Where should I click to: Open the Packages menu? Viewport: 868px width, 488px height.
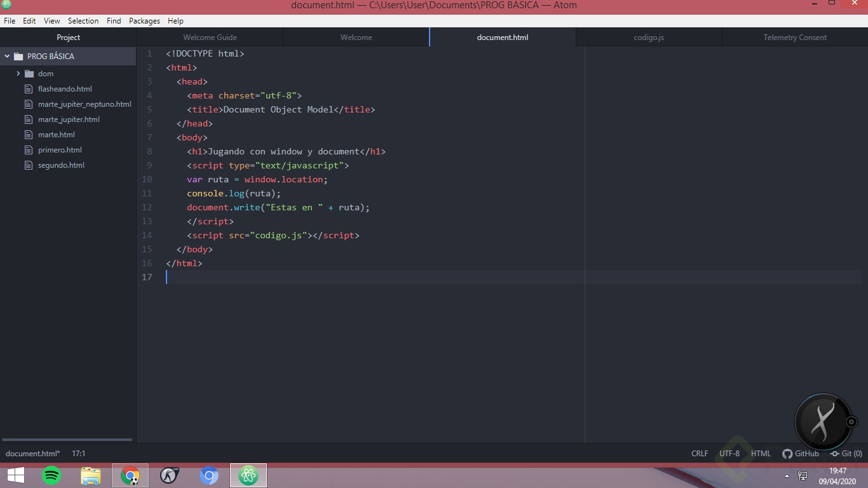(x=144, y=21)
